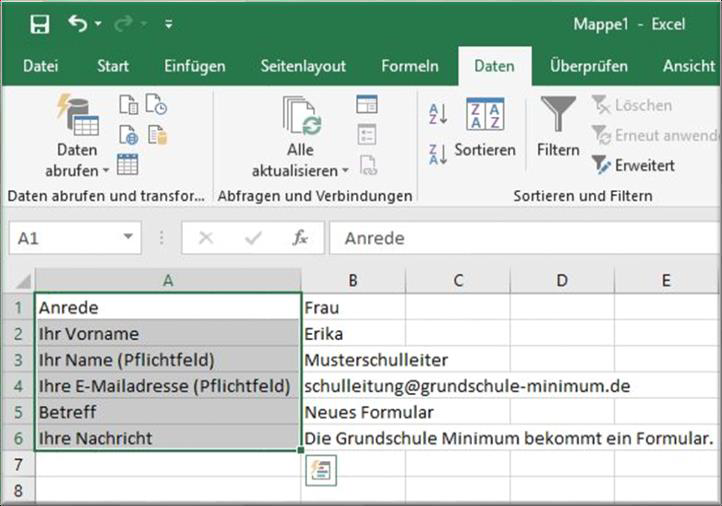722x506 pixels.
Task: Open the Sortieren dialog
Action: (x=485, y=128)
